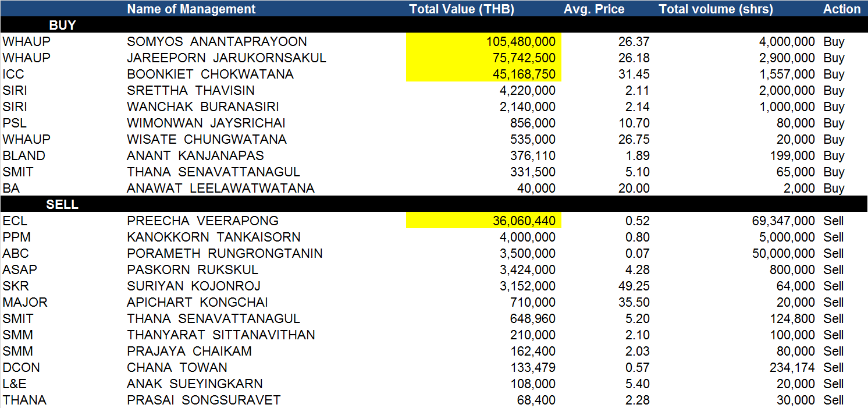Click the THANA ticker symbol
The image size is (868, 408).
pyautogui.click(x=24, y=400)
